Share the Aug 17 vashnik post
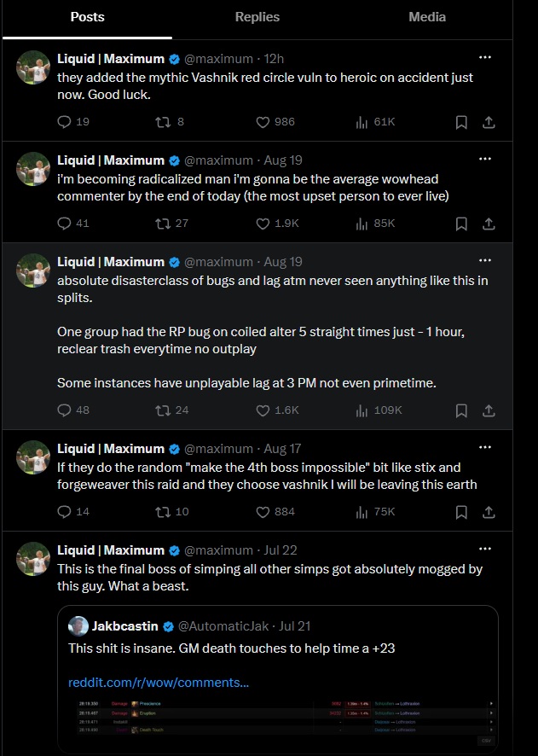 coord(489,512)
